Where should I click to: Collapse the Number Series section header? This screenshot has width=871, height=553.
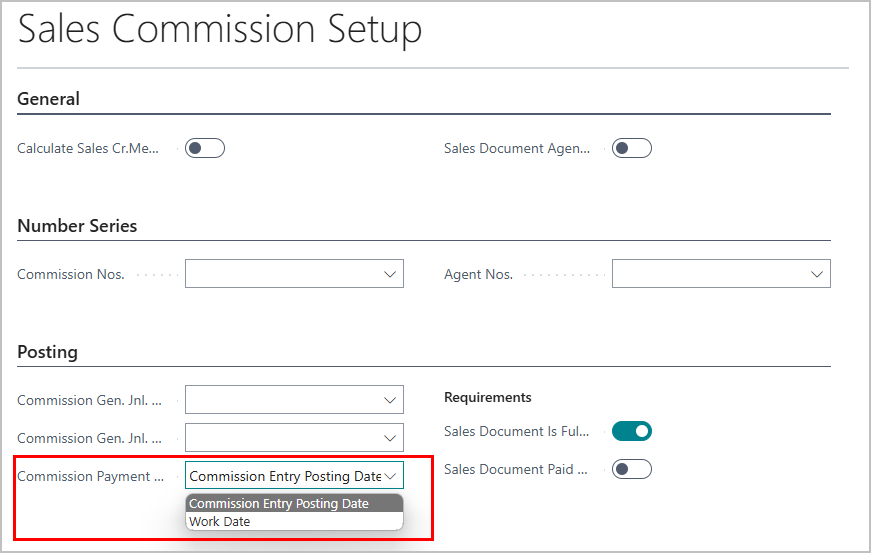(77, 226)
